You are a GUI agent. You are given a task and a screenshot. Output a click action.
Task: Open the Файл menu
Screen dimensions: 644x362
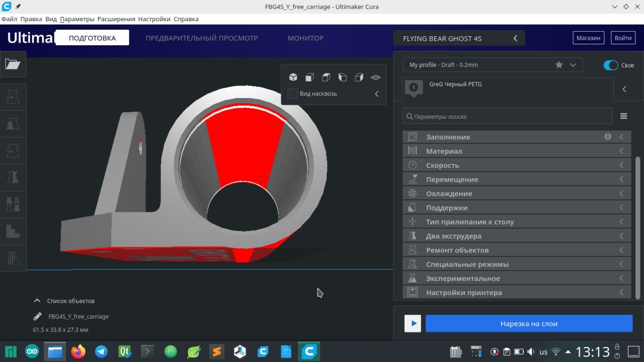pos(9,19)
